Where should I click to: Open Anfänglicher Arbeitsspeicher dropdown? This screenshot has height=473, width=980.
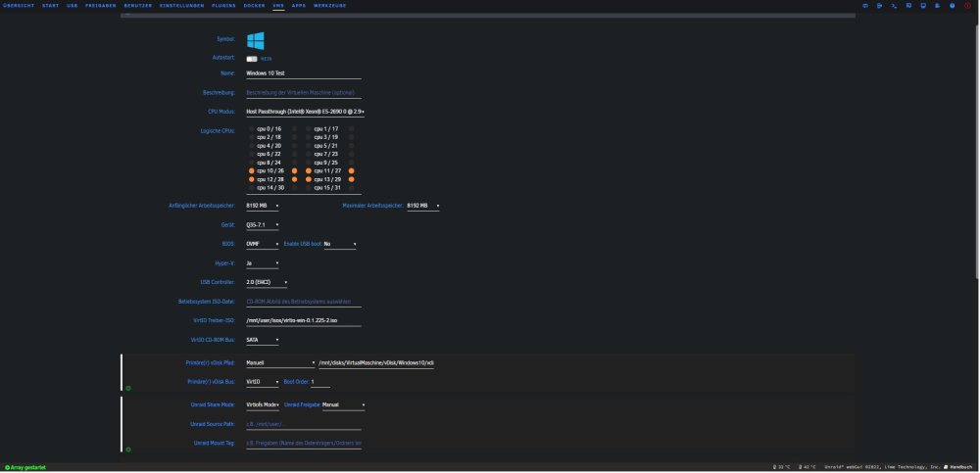tap(262, 206)
